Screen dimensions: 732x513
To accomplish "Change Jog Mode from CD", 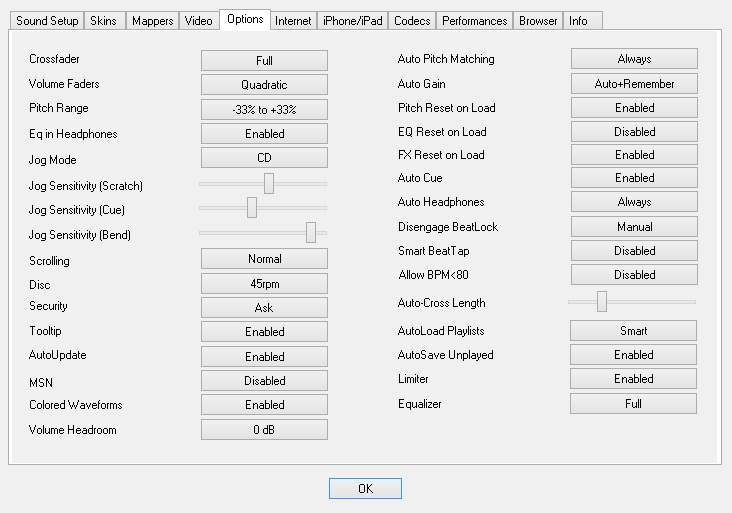I will [264, 158].
